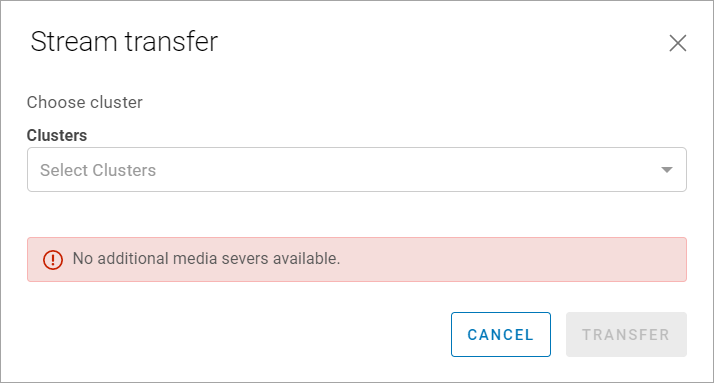The width and height of the screenshot is (714, 383).
Task: Click the 'No additional media severs available' message
Action: coord(206,259)
